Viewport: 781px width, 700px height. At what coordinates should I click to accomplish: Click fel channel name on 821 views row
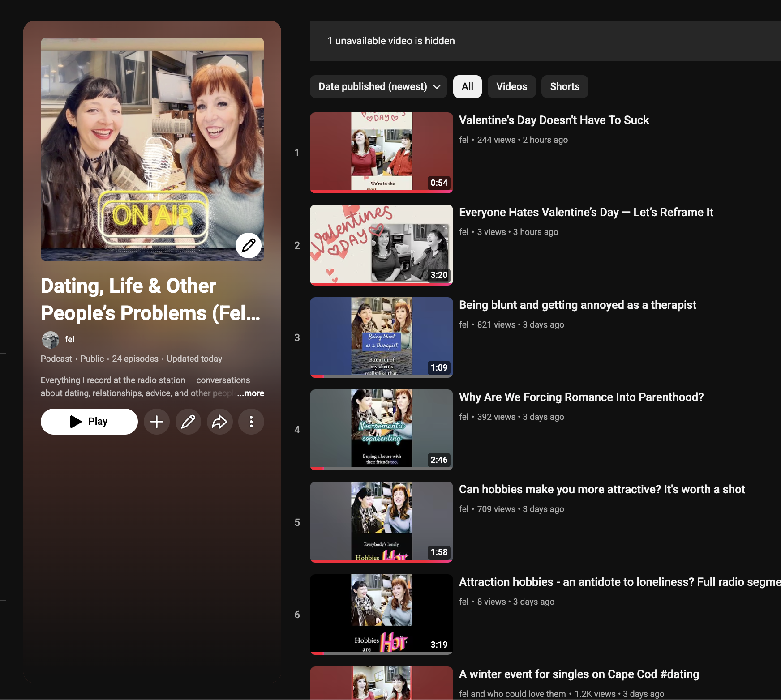coord(463,324)
